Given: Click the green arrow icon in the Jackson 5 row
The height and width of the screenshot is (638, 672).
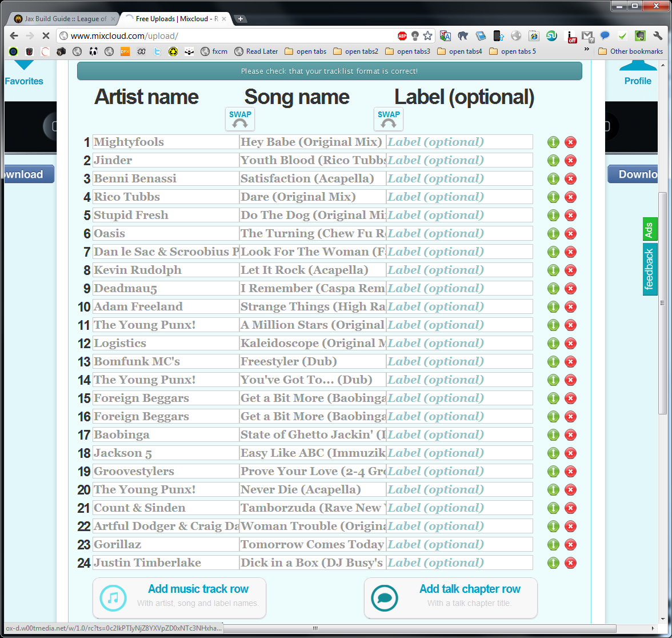Looking at the screenshot, I should click(553, 453).
